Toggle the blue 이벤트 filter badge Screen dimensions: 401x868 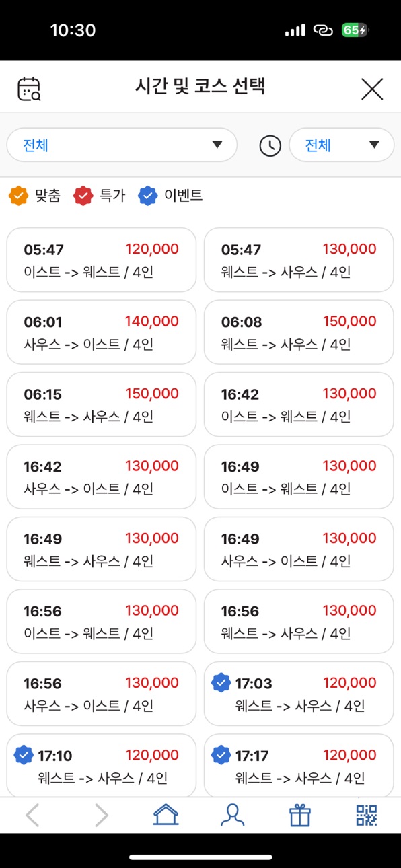(x=170, y=196)
